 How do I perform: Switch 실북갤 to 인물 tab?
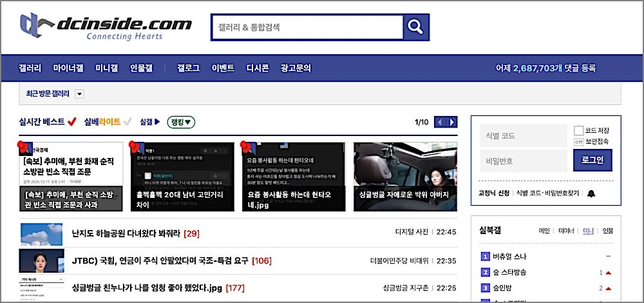pos(608,231)
